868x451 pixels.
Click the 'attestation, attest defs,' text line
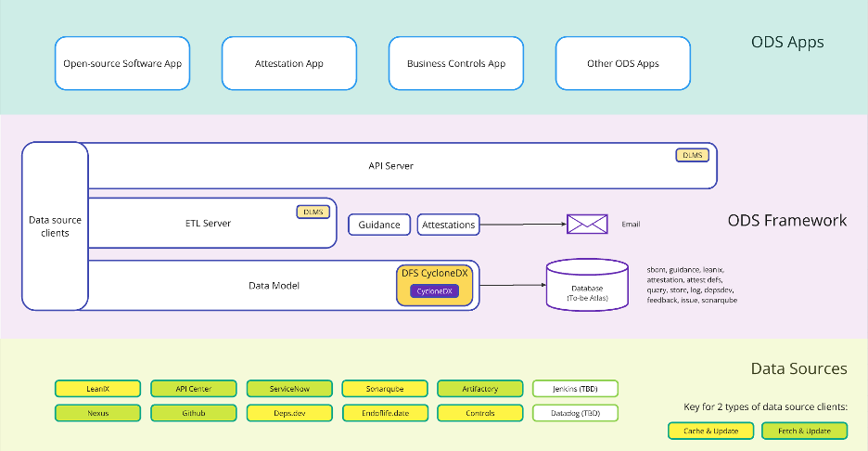tap(684, 280)
